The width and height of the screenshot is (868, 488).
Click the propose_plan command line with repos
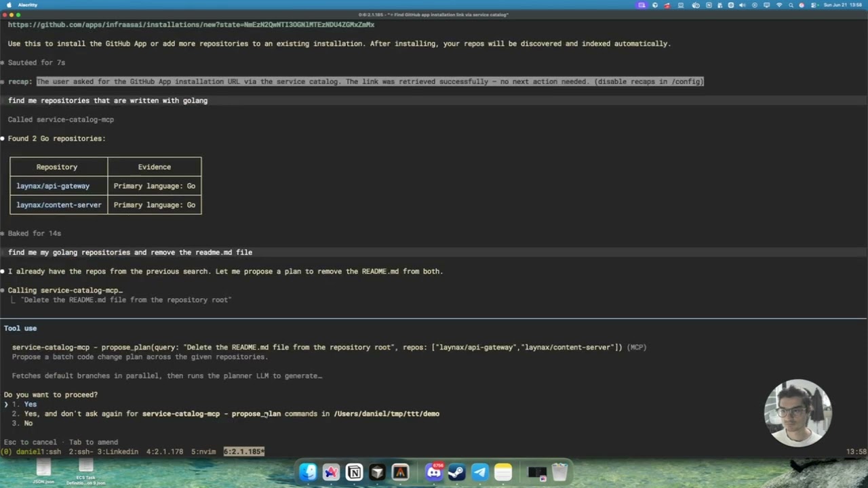pos(329,347)
